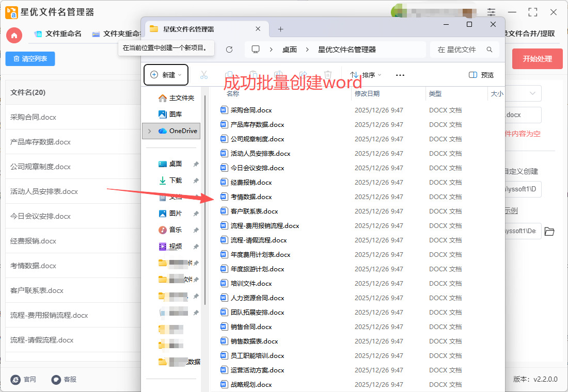This screenshot has height=392, width=568.
Task: Open the settings sliders icon in title bar
Action: pyautogui.click(x=491, y=12)
